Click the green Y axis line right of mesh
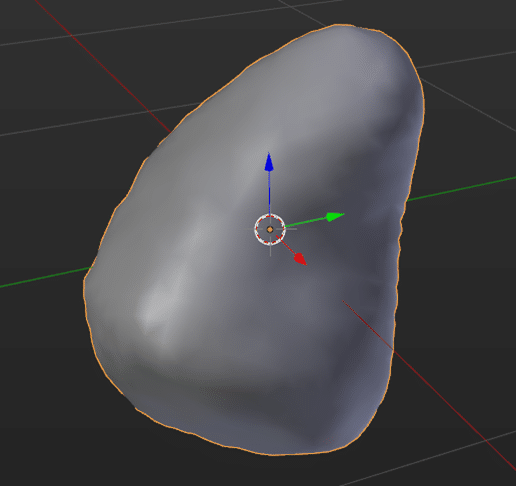Viewport: 516px width, 486px height. point(462,188)
